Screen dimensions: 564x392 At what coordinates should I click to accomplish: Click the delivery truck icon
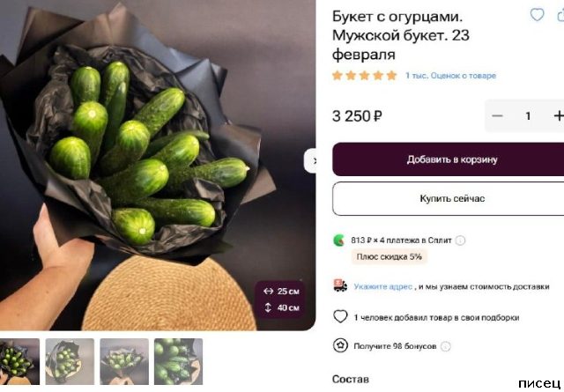pyautogui.click(x=340, y=285)
